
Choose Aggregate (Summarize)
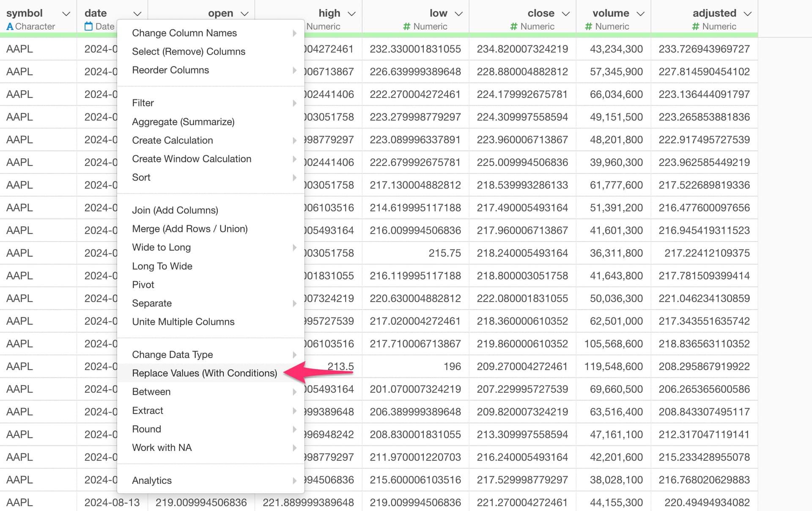click(x=211, y=122)
